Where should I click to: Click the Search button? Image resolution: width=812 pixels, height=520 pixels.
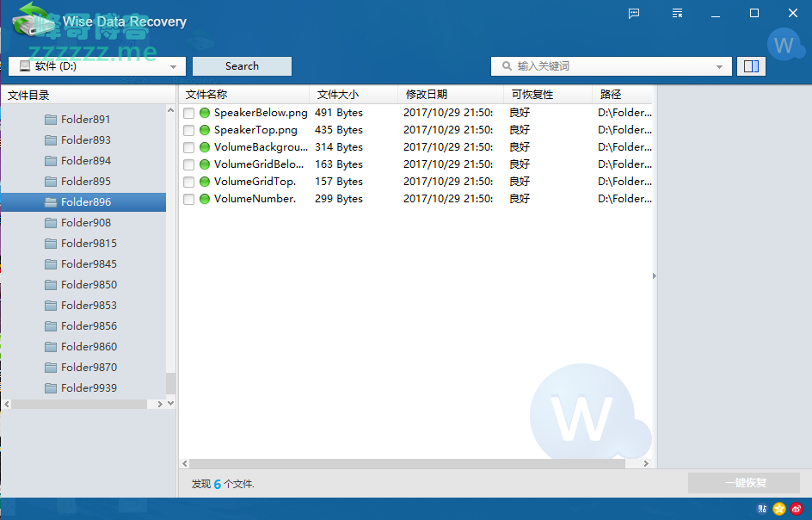pos(242,66)
